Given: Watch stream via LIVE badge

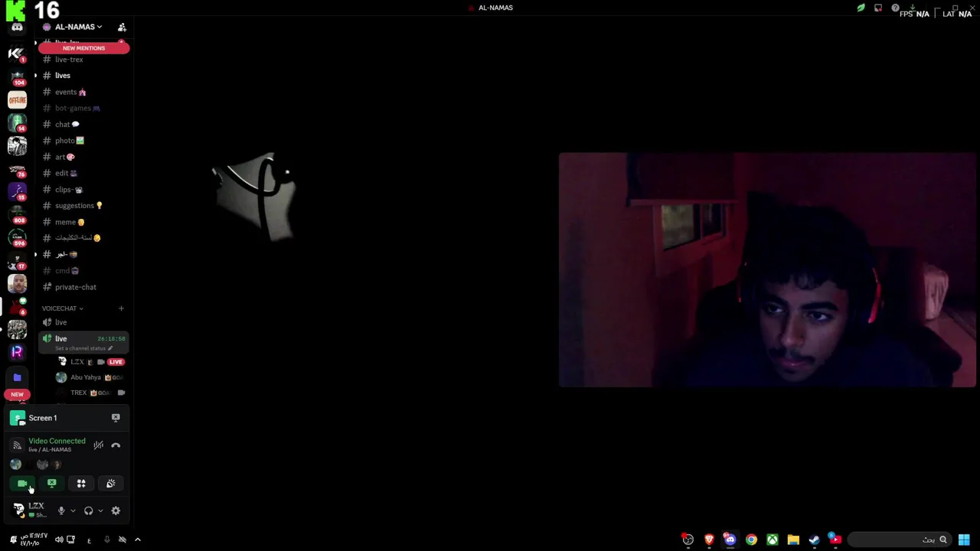Looking at the screenshot, I should (116, 362).
